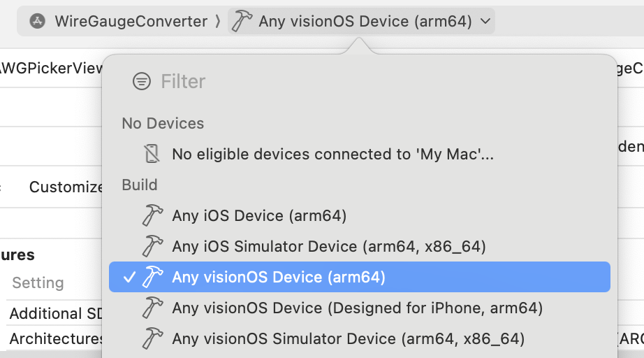Select the highlighted Any visionOS Device (arm64)
The height and width of the screenshot is (358, 644).
[360, 277]
